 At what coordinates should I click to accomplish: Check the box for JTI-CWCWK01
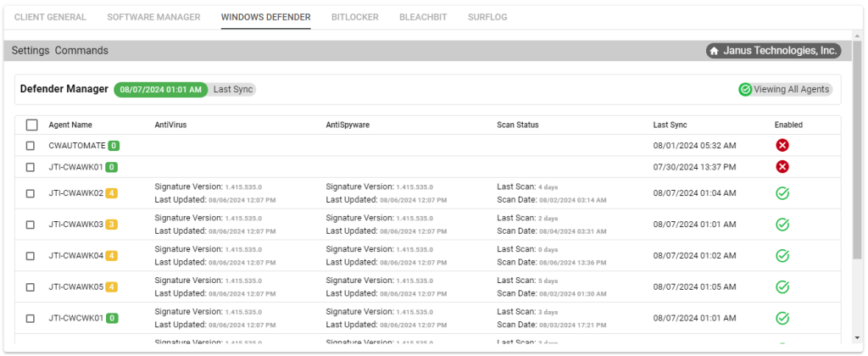(31, 319)
